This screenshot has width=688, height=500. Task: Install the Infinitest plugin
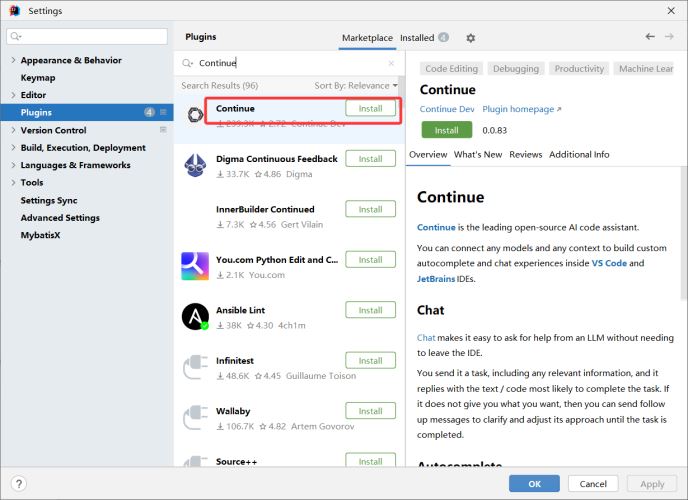[x=370, y=361]
